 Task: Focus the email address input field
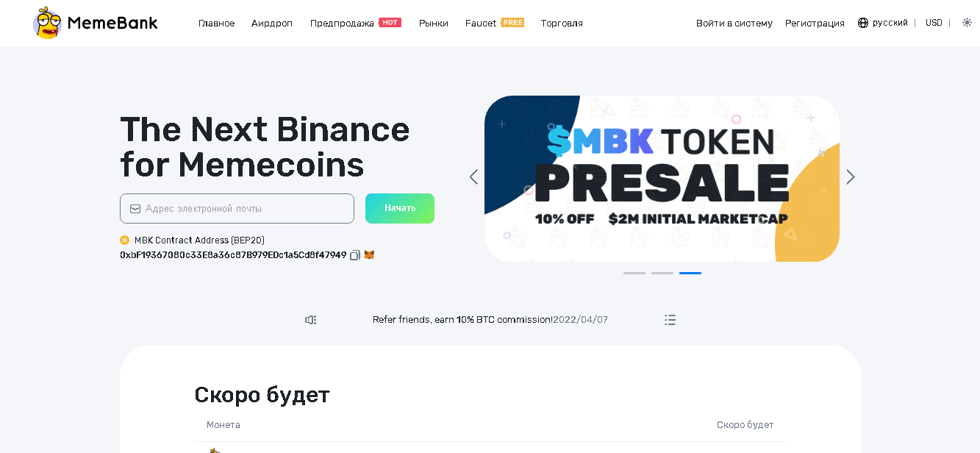tap(237, 208)
